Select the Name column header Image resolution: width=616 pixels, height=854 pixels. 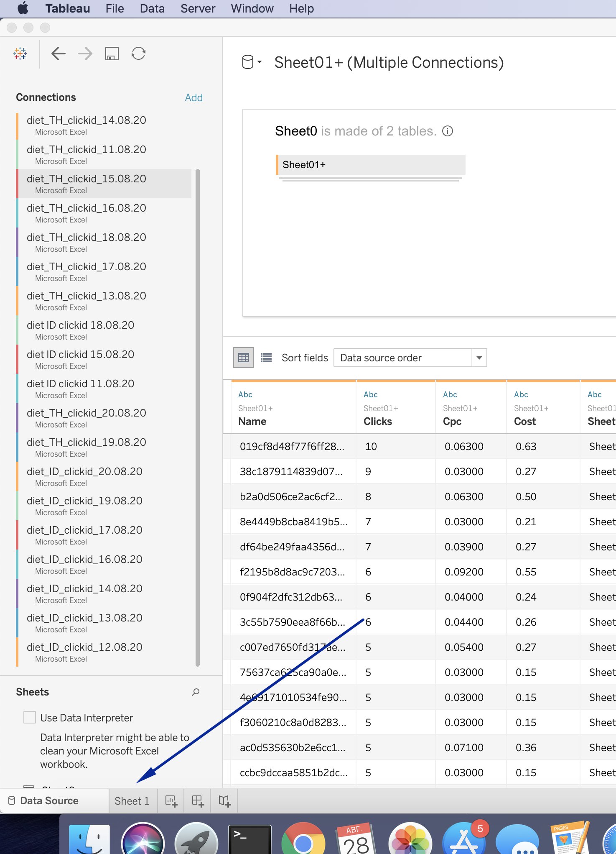(x=252, y=421)
